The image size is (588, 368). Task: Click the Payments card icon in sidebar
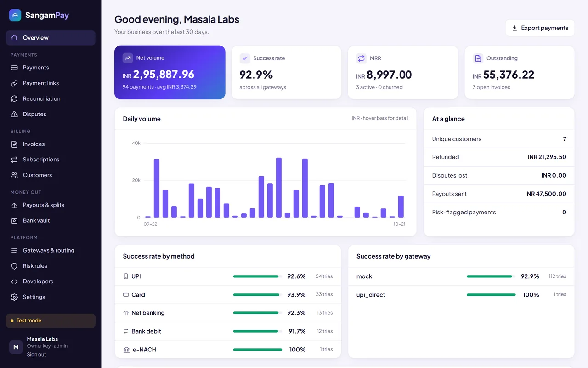[x=14, y=68]
